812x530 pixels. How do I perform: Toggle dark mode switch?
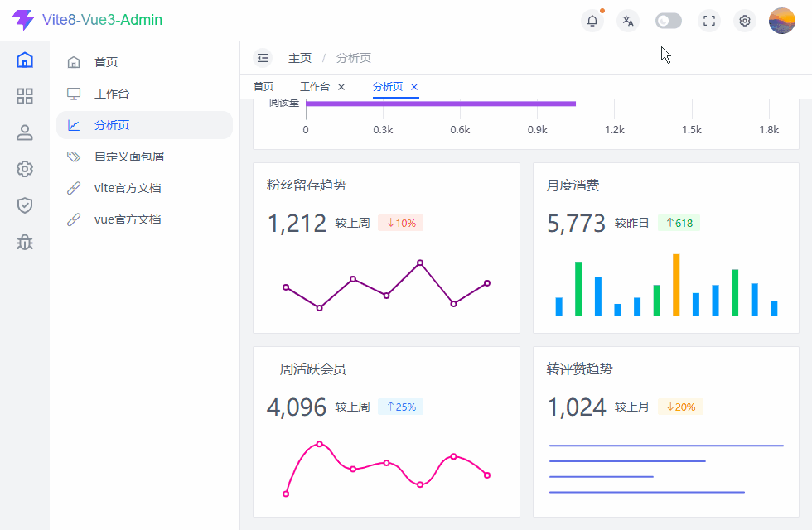[669, 21]
